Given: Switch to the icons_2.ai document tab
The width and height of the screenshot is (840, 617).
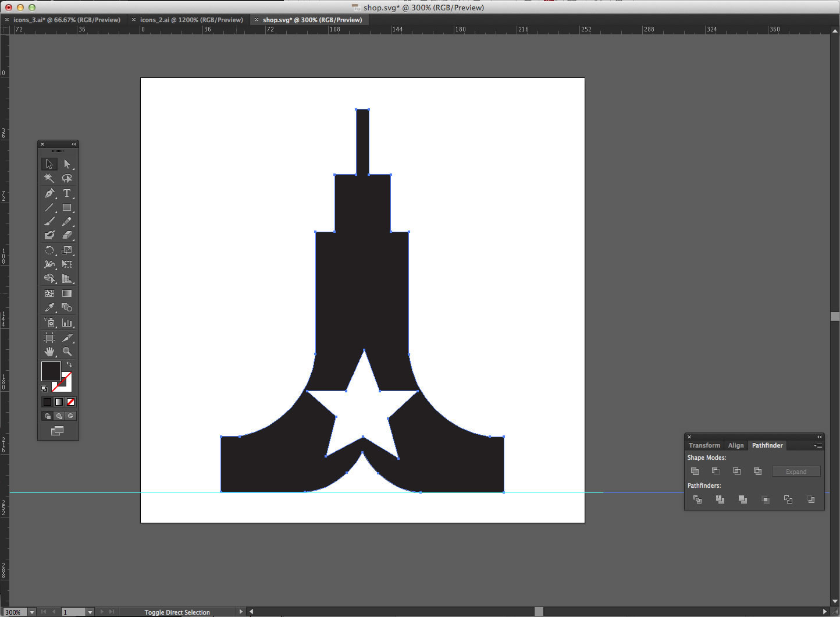Looking at the screenshot, I should coord(191,20).
